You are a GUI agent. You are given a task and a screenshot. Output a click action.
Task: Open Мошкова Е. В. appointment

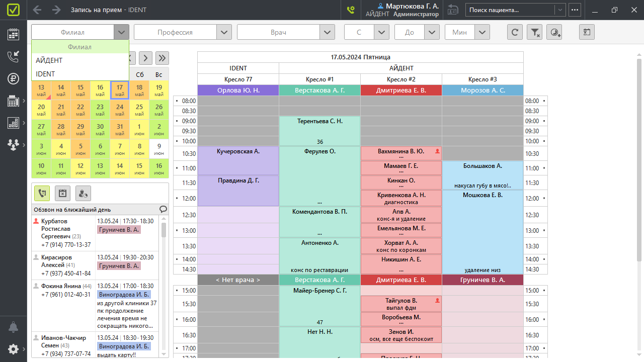click(x=483, y=232)
